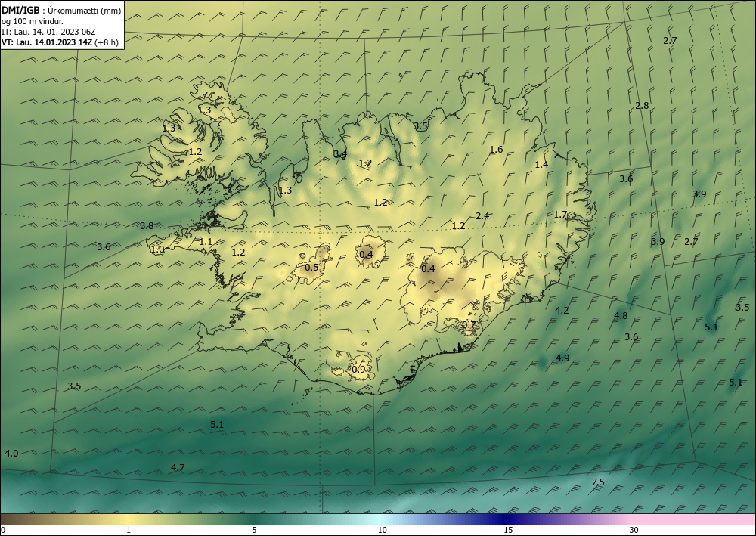This screenshot has height=536, width=756.
Task: Click the 2.8 value label
Action: pos(642,106)
